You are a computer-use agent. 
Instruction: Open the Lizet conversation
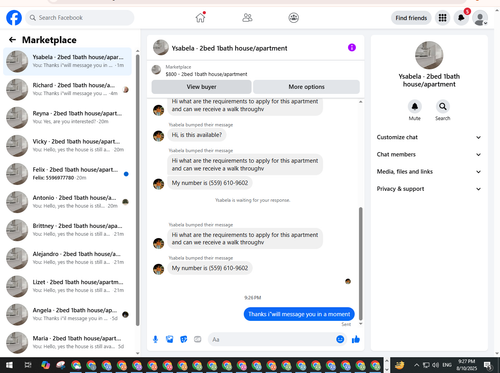click(x=67, y=286)
